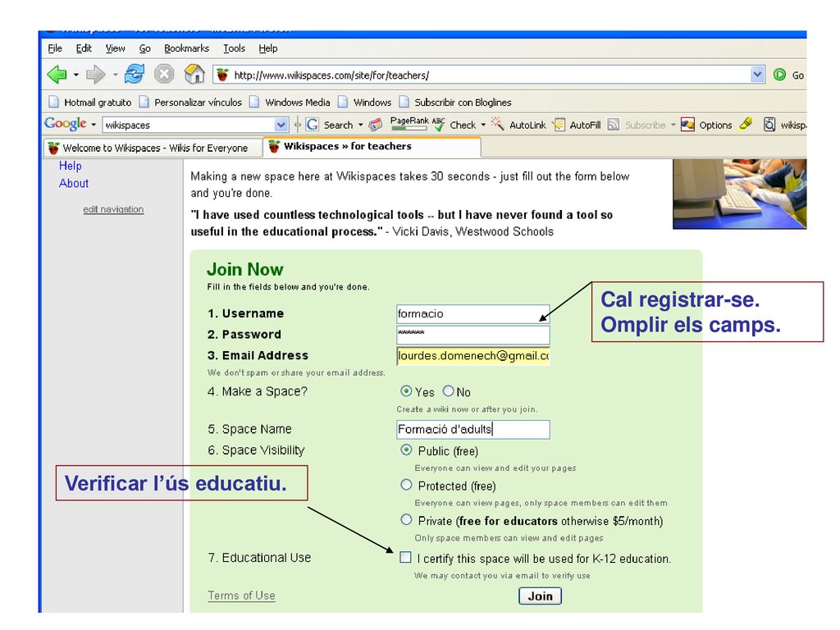Click the Google toolbar search box
This screenshot has width=840, height=630.
195,125
